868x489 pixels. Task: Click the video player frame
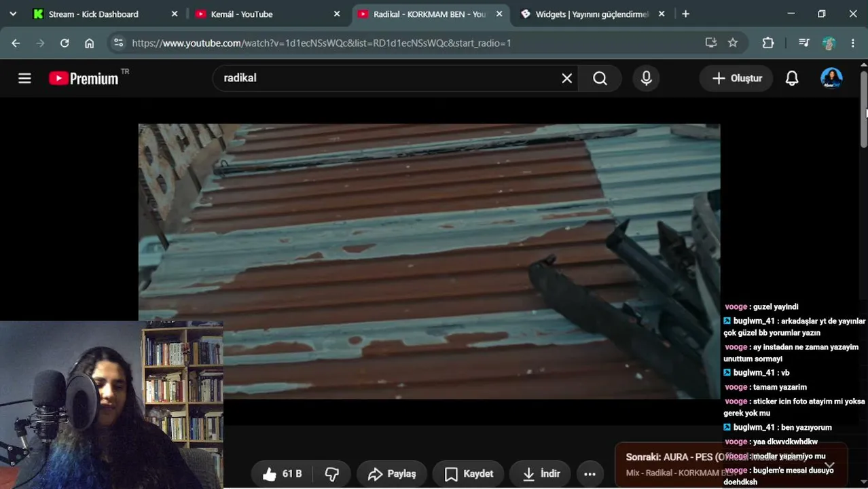coord(429,261)
